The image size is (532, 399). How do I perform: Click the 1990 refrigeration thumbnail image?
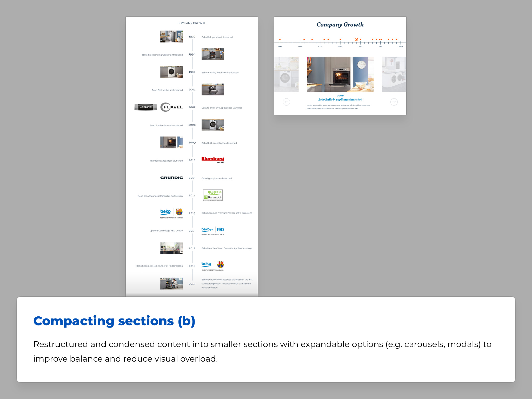click(171, 37)
